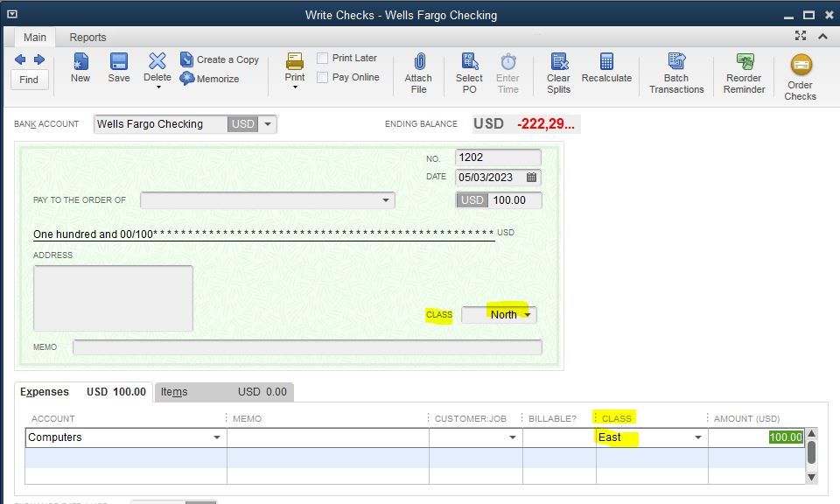840x504 pixels.
Task: Create a New check
Action: [x=80, y=67]
